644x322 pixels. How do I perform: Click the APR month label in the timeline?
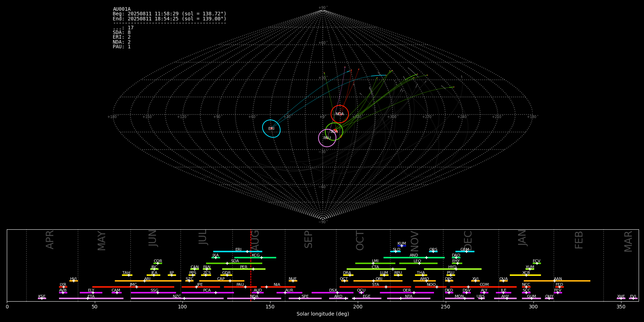coord(50,240)
